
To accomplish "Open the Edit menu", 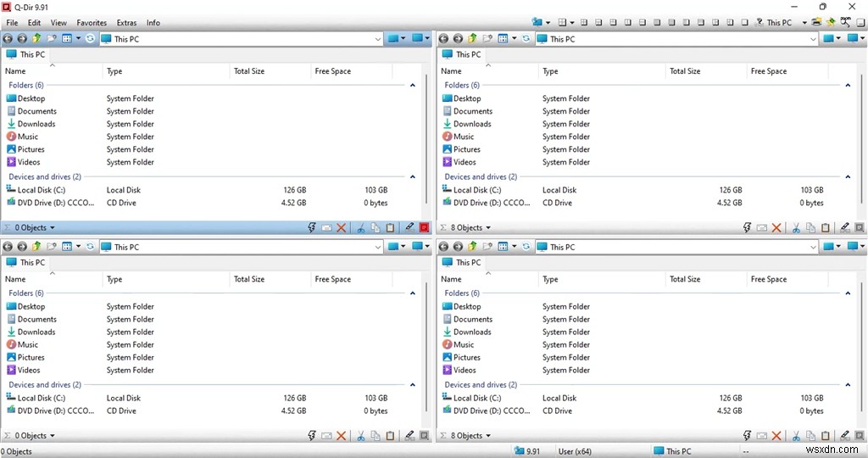I will click(x=34, y=23).
